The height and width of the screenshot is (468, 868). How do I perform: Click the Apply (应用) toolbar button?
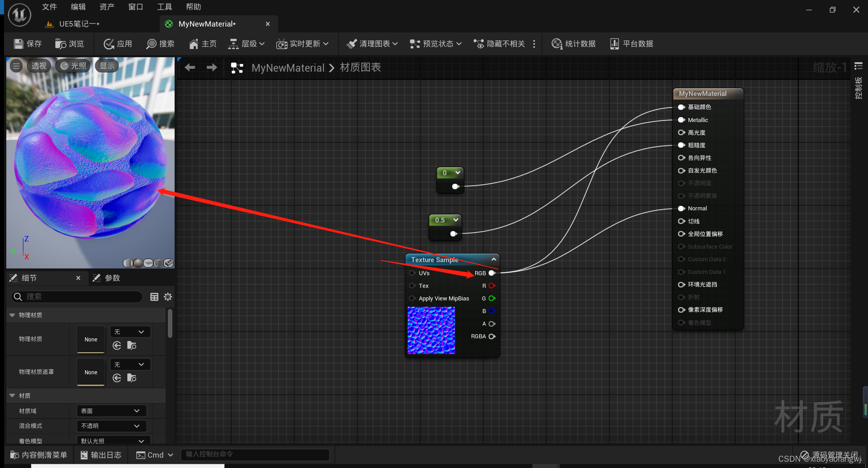[118, 44]
